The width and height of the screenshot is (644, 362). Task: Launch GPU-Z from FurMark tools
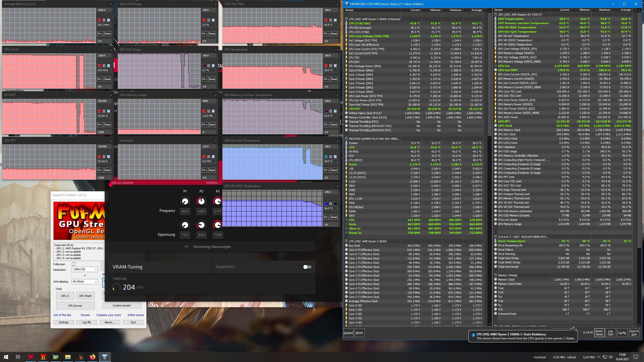pyautogui.click(x=65, y=296)
